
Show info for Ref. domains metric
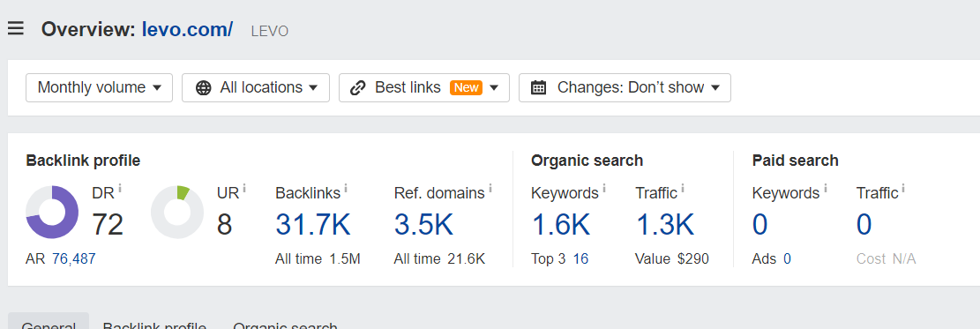(490, 186)
